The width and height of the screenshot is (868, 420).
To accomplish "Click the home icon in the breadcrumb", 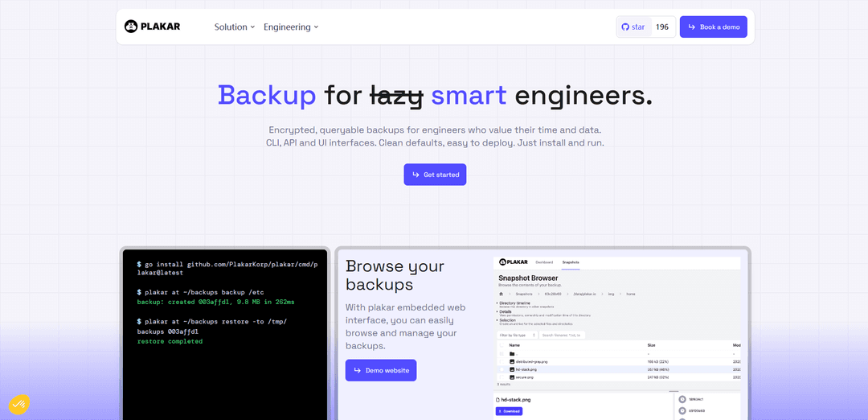I will pos(501,294).
